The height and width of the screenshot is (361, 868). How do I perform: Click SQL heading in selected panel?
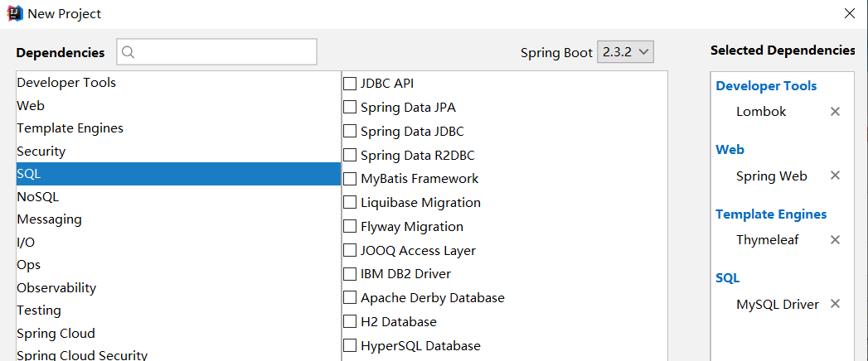point(727,278)
